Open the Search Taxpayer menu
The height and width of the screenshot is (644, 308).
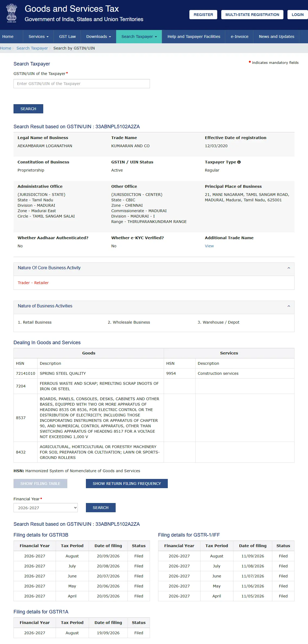tap(139, 37)
